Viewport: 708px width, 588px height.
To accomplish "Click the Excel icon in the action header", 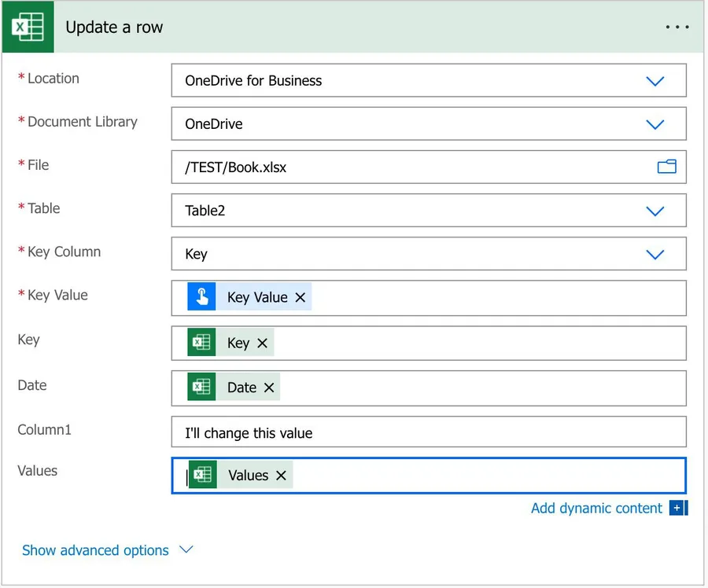I will point(28,28).
